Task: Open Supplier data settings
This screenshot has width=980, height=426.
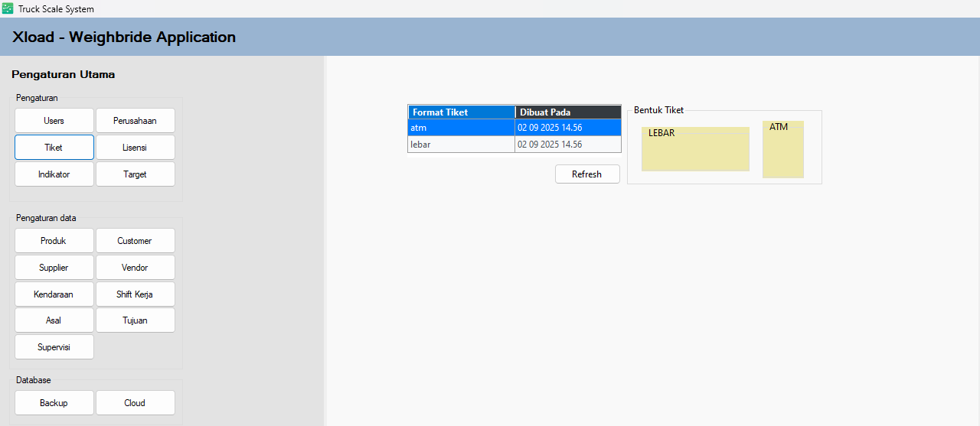Action: coord(54,268)
